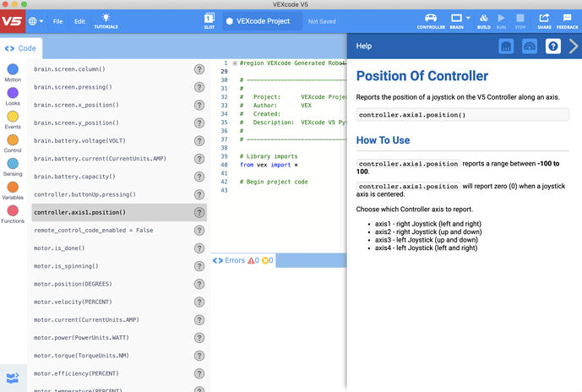The height and width of the screenshot is (392, 582).
Task: Select the Code tab
Action: pyautogui.click(x=20, y=48)
